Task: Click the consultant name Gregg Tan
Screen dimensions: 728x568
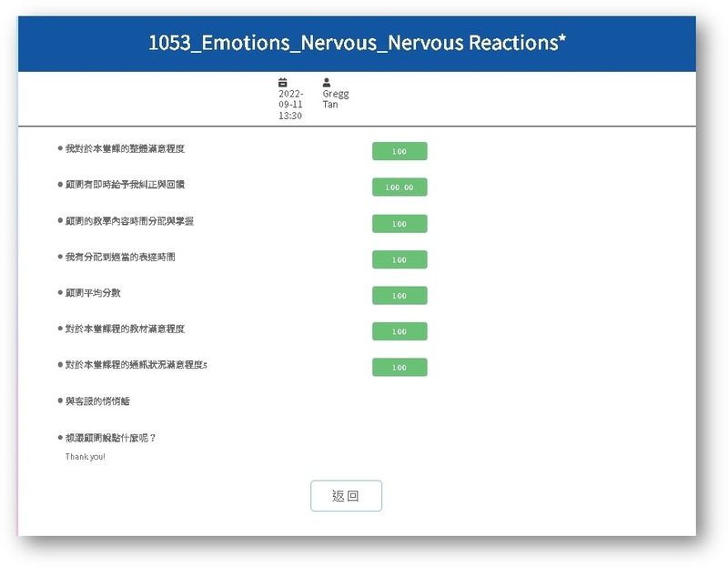Action: [x=335, y=99]
